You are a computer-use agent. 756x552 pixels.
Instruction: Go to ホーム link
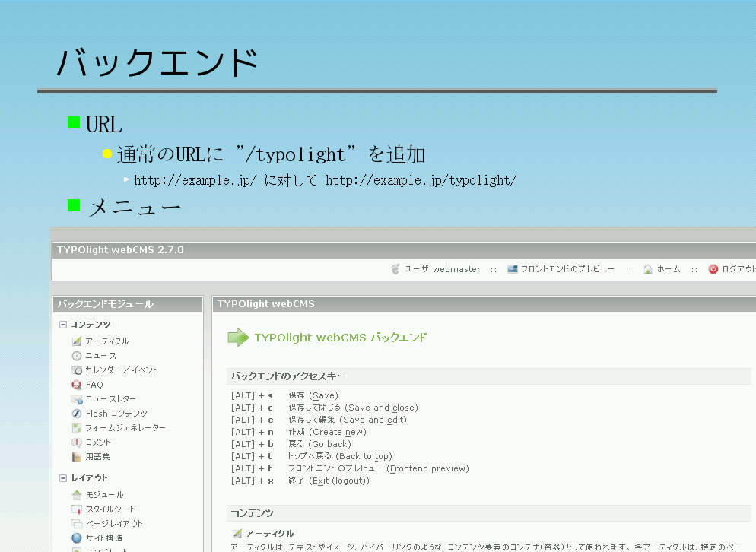point(669,269)
